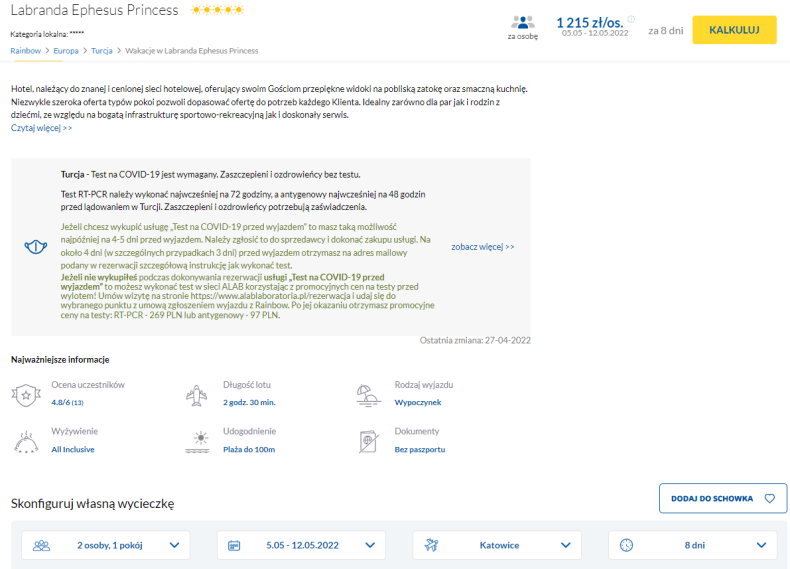Click '2 godz. 30 min.' flight length
The width and height of the screenshot is (790, 569).
(249, 402)
